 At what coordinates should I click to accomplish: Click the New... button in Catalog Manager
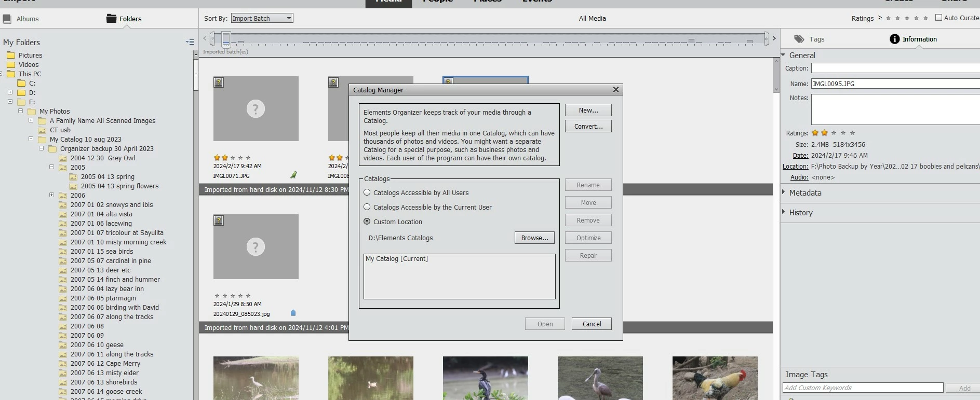pos(588,110)
